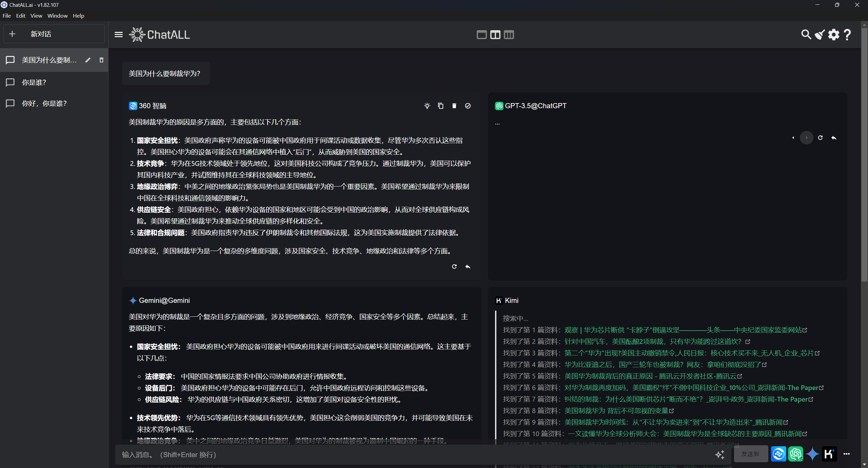Open Kimi source 5 link 美国华为制裁背后的真正原因

[x=653, y=376]
